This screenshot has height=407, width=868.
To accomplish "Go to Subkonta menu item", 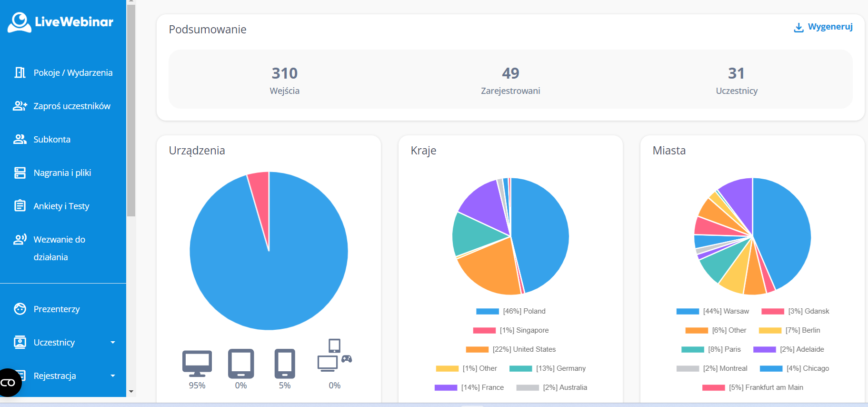I will [52, 139].
